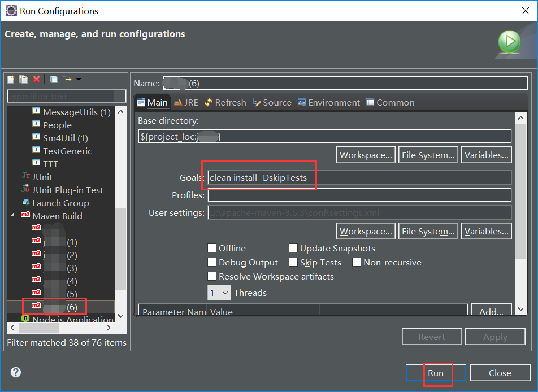This screenshot has height=392, width=538.
Task: Enable the Update Snapshots checkbox
Action: point(293,248)
